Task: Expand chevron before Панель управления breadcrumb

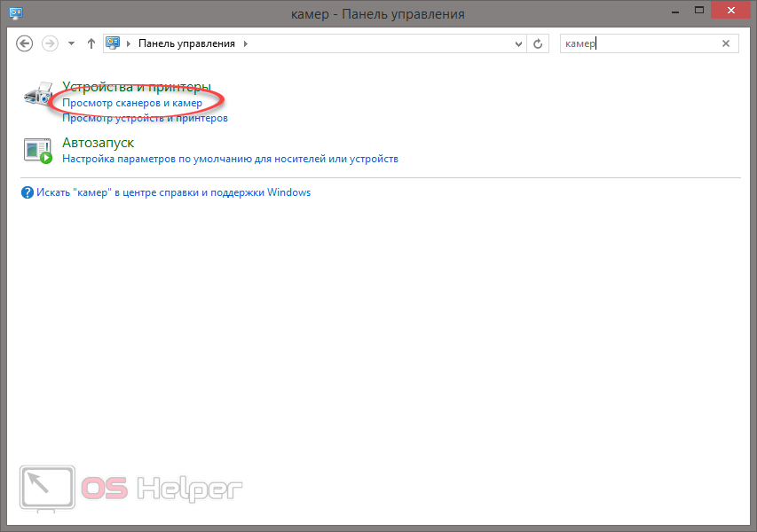Action: (129, 43)
